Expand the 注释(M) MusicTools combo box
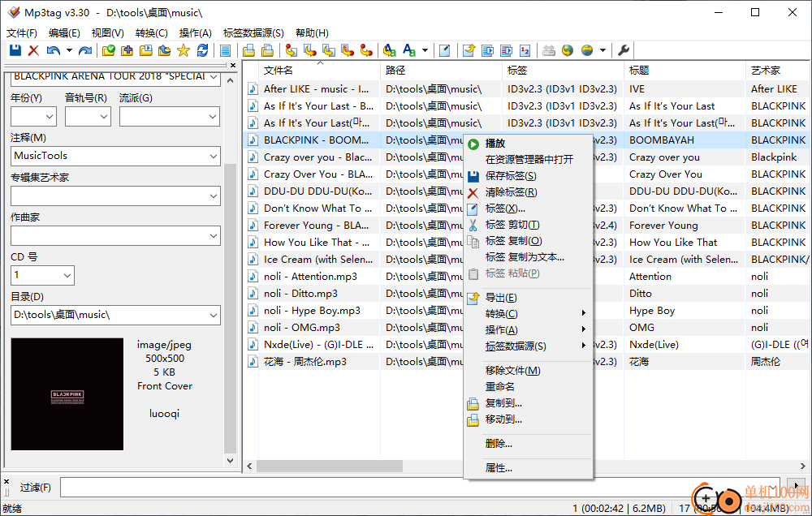Viewport: 812px width, 516px height. pyautogui.click(x=214, y=156)
